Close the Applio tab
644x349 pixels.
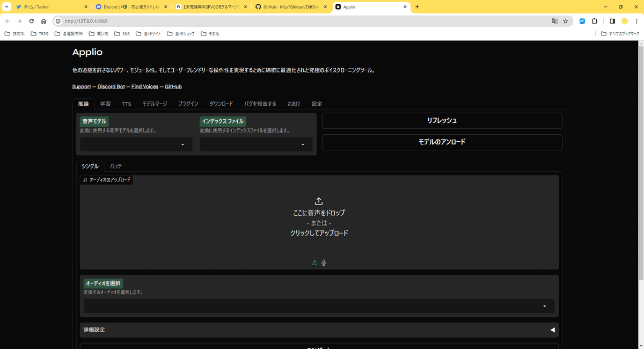[x=405, y=7]
